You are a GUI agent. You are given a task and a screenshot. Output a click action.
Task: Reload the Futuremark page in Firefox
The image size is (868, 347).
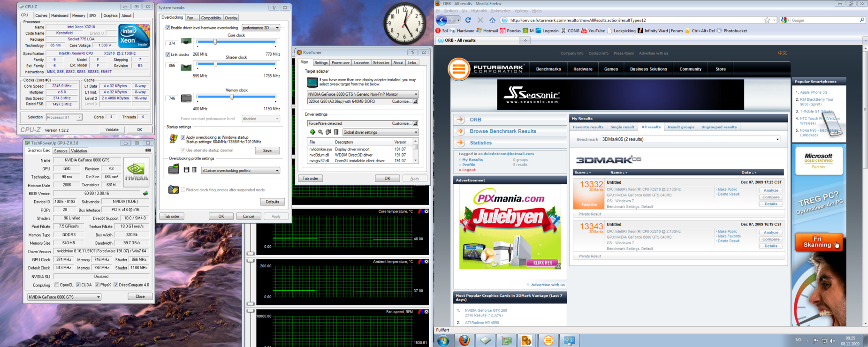click(468, 20)
